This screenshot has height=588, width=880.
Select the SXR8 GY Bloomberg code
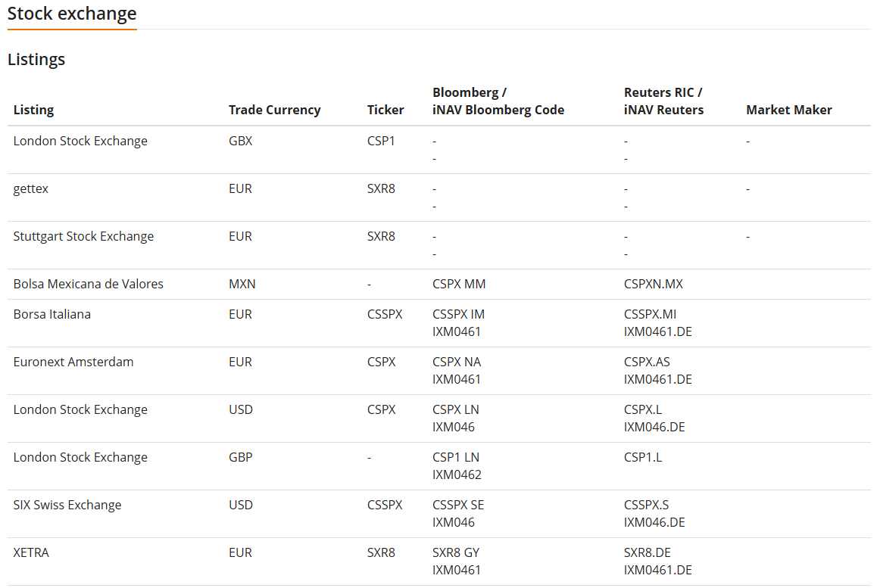click(456, 552)
